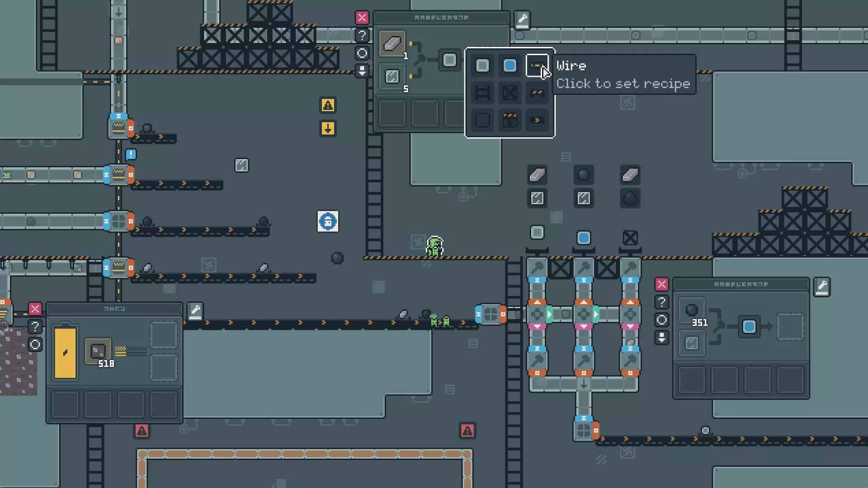
Task: Close the right assembler panel with red X
Action: click(661, 284)
